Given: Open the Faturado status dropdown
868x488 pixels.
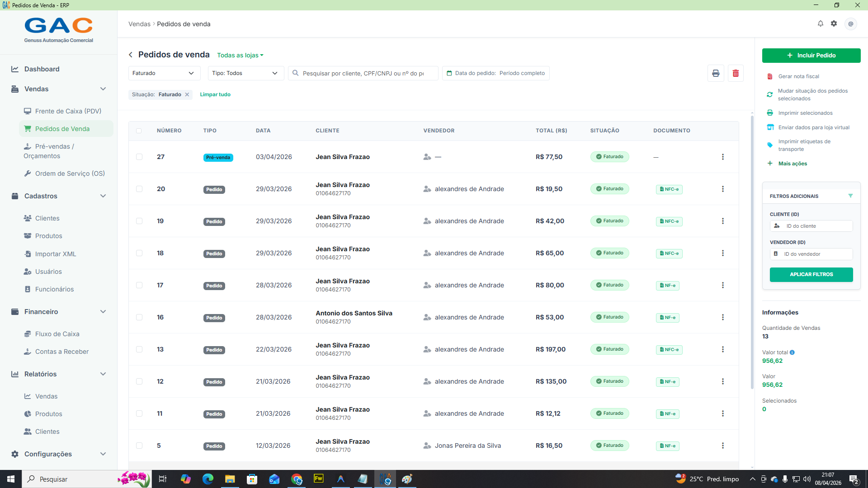Looking at the screenshot, I should [165, 73].
